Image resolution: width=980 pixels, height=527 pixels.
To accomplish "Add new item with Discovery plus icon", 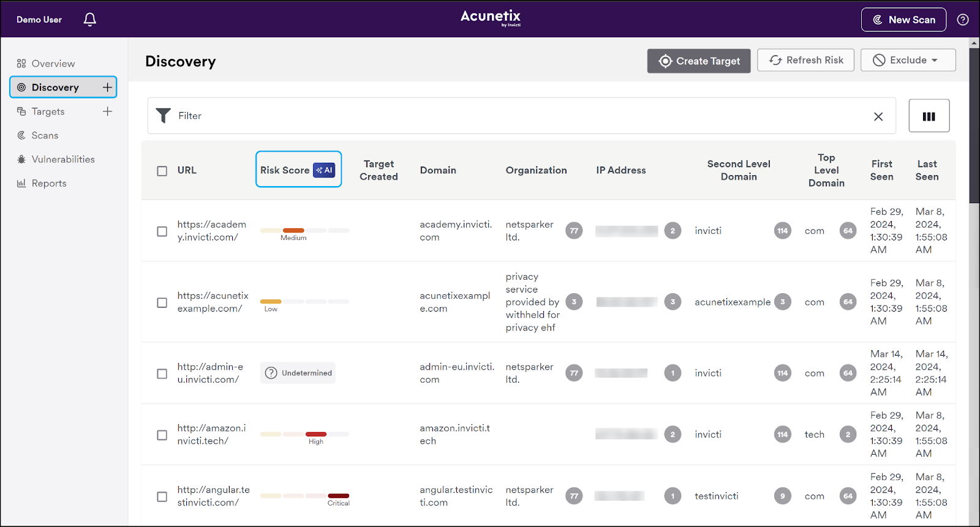I will click(x=108, y=88).
